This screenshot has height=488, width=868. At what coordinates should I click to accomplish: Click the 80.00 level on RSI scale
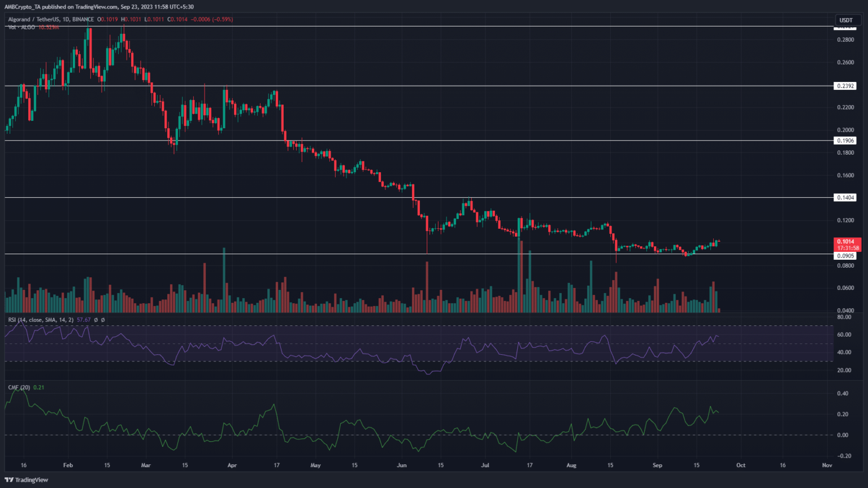click(844, 317)
